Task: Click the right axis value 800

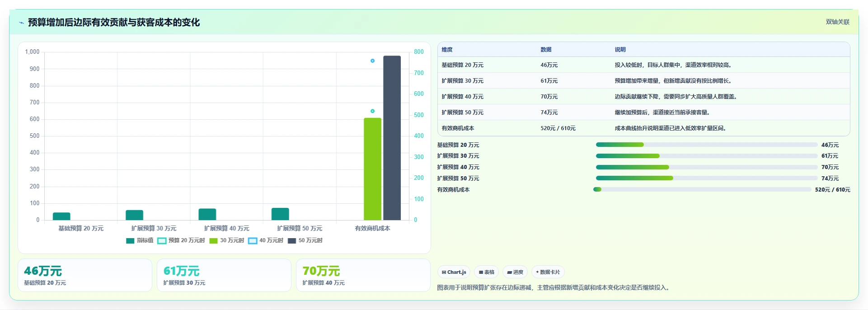Action: pos(419,52)
